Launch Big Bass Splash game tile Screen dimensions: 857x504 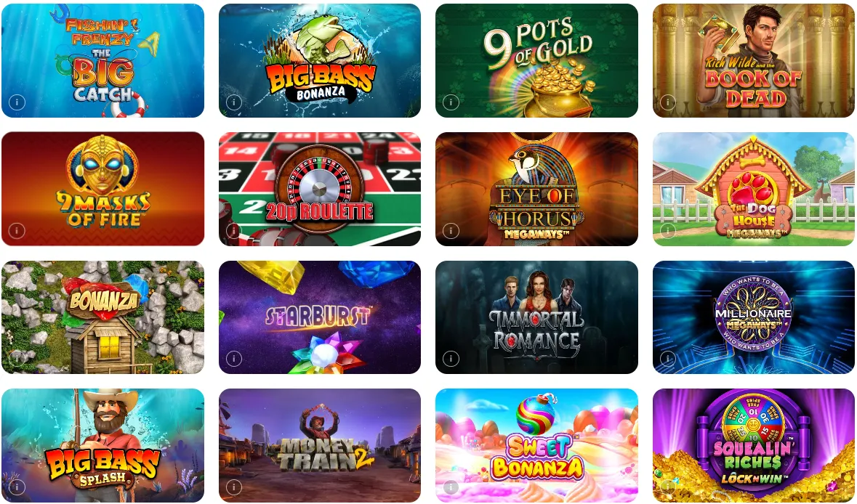[102, 446]
